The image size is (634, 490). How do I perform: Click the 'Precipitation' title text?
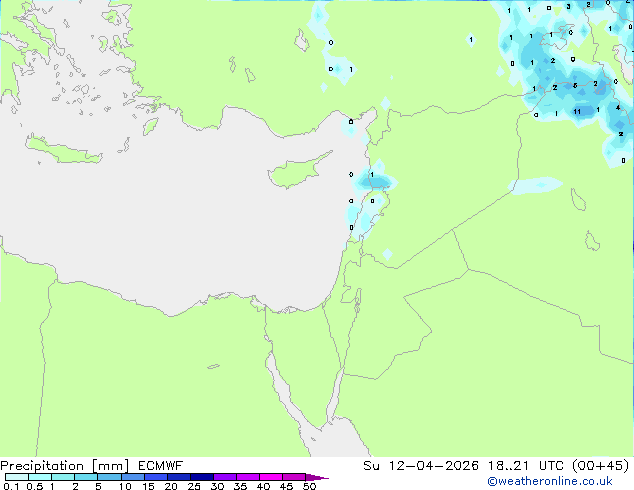click(x=42, y=466)
